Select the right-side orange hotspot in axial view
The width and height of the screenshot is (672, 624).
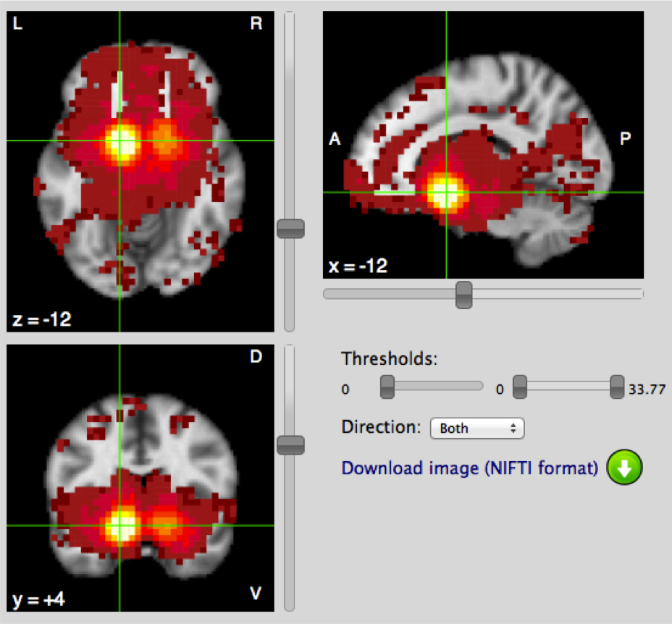tap(164, 139)
